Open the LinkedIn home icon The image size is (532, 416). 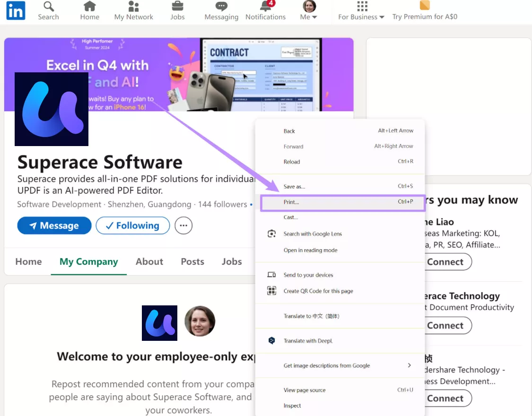[x=89, y=7]
